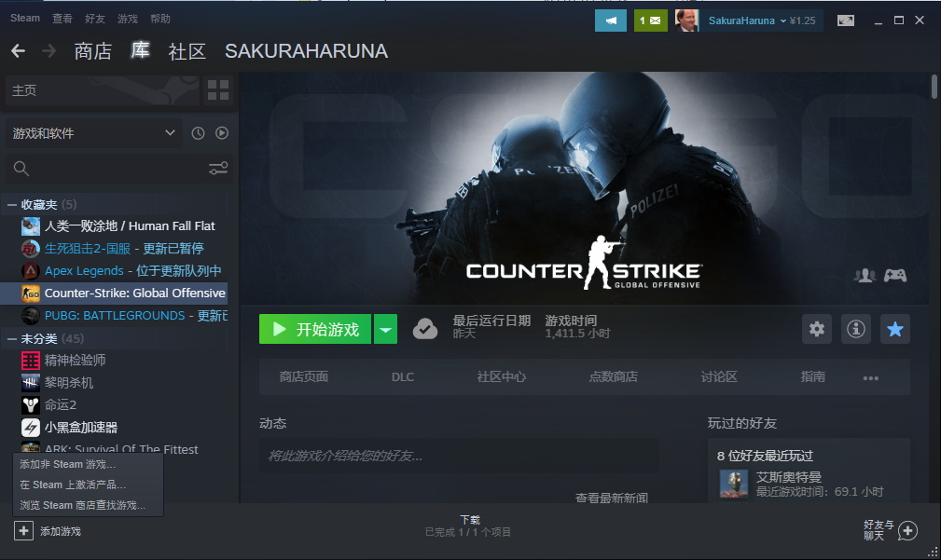Click the main page vertical scrollbar
This screenshot has width=941, height=560.
pos(934,87)
